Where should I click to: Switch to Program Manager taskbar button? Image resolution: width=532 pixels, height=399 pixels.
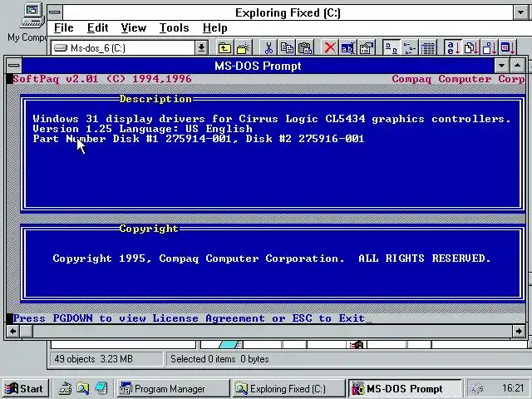tap(174, 388)
